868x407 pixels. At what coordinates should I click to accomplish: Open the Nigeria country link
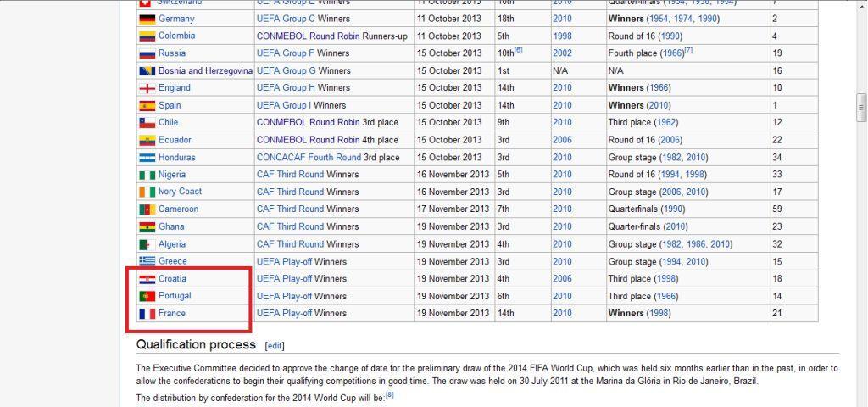point(172,175)
